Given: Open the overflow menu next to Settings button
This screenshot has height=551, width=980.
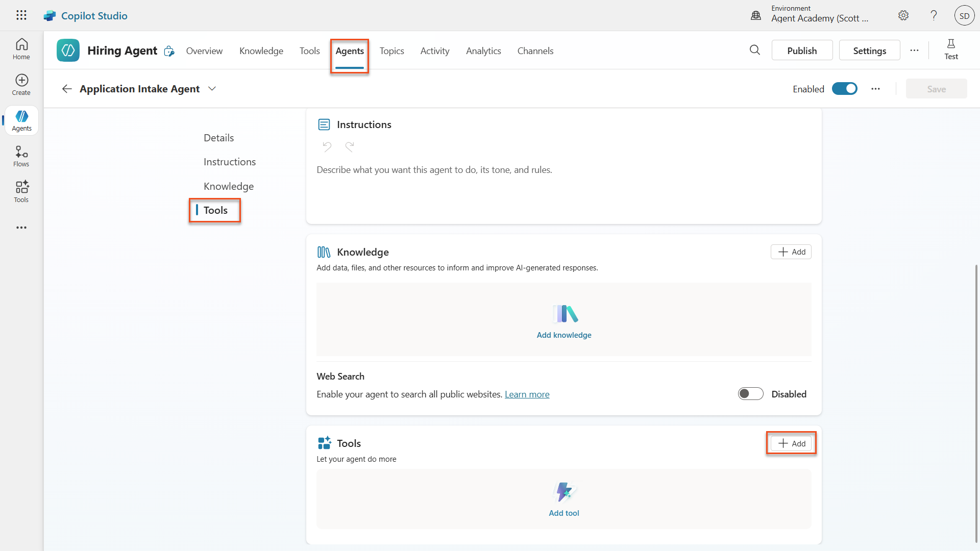Looking at the screenshot, I should [915, 50].
